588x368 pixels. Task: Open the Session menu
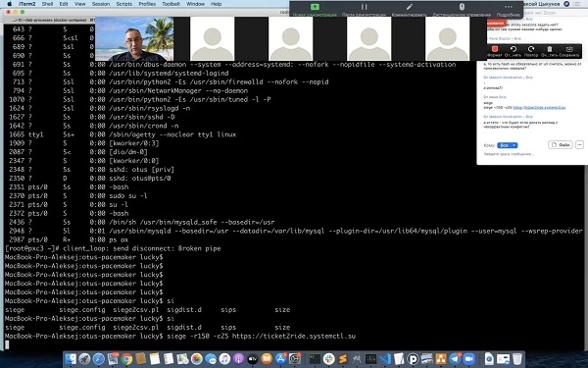[x=101, y=4]
